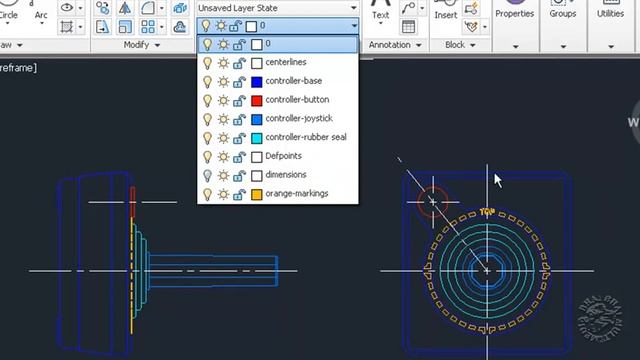
Task: Select the Array tool
Action: [x=148, y=27]
